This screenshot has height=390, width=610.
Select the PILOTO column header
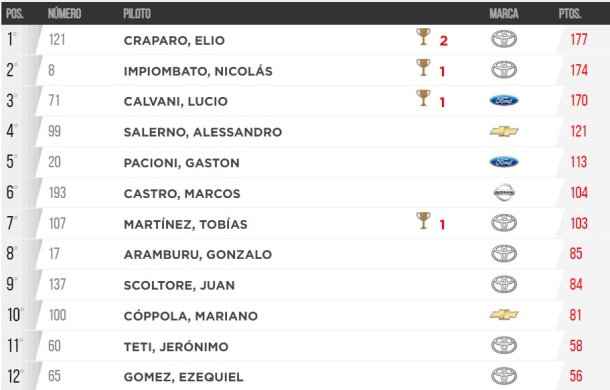tap(137, 14)
